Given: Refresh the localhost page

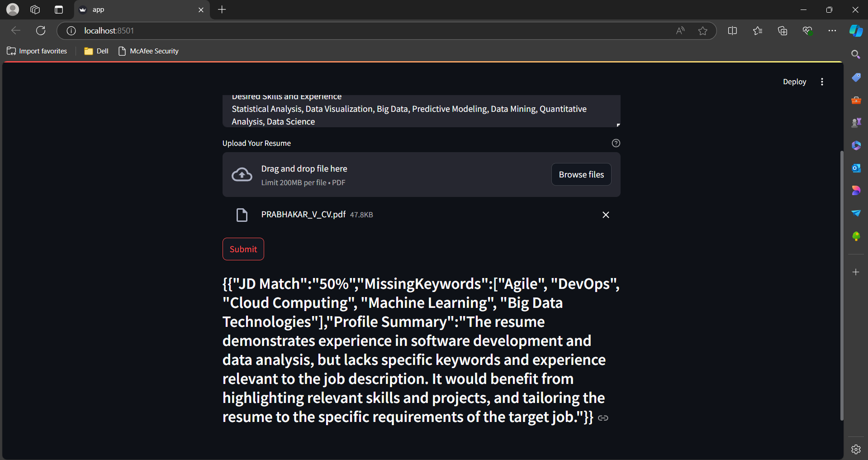Looking at the screenshot, I should (x=41, y=31).
